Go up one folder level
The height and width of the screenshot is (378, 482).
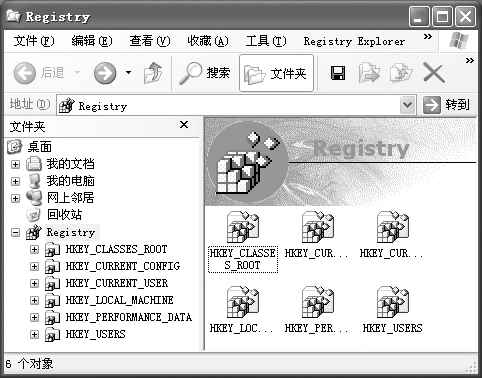coord(153,73)
